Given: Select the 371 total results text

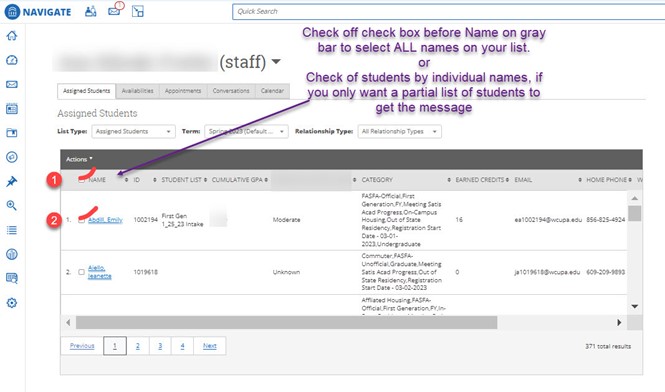Looking at the screenshot, I should (x=608, y=346).
